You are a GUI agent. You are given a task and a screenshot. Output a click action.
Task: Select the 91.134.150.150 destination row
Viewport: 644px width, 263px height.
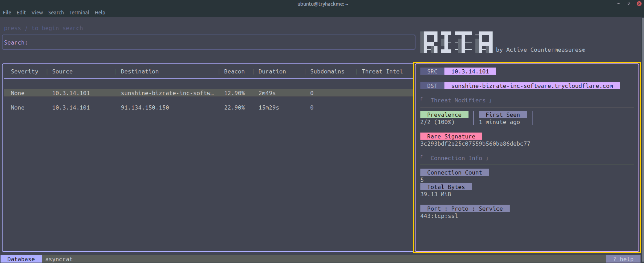(145, 108)
